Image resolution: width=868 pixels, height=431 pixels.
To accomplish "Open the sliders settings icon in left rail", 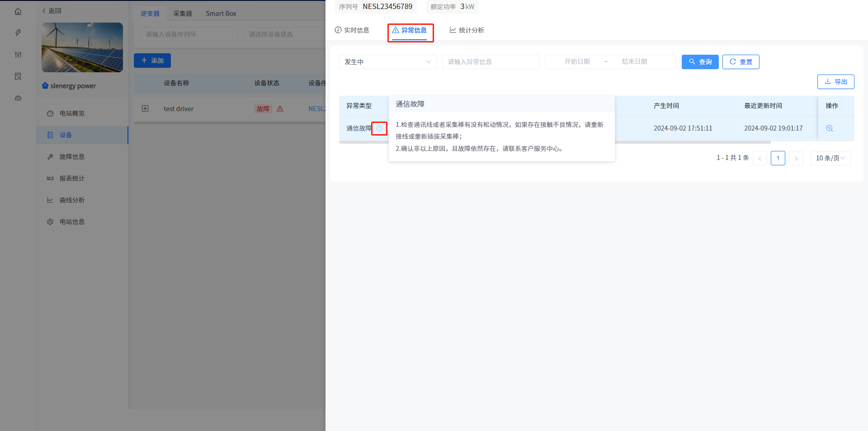I will (x=18, y=55).
